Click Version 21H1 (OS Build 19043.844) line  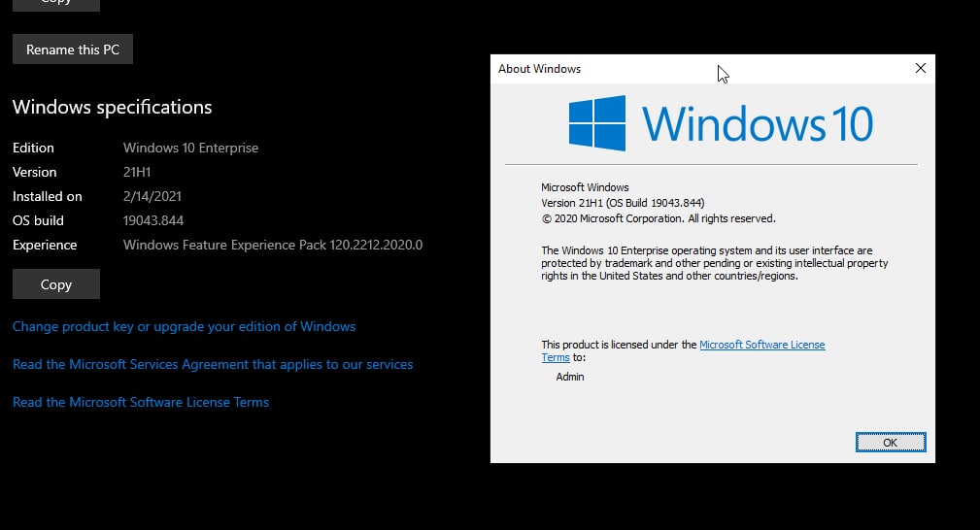[623, 203]
